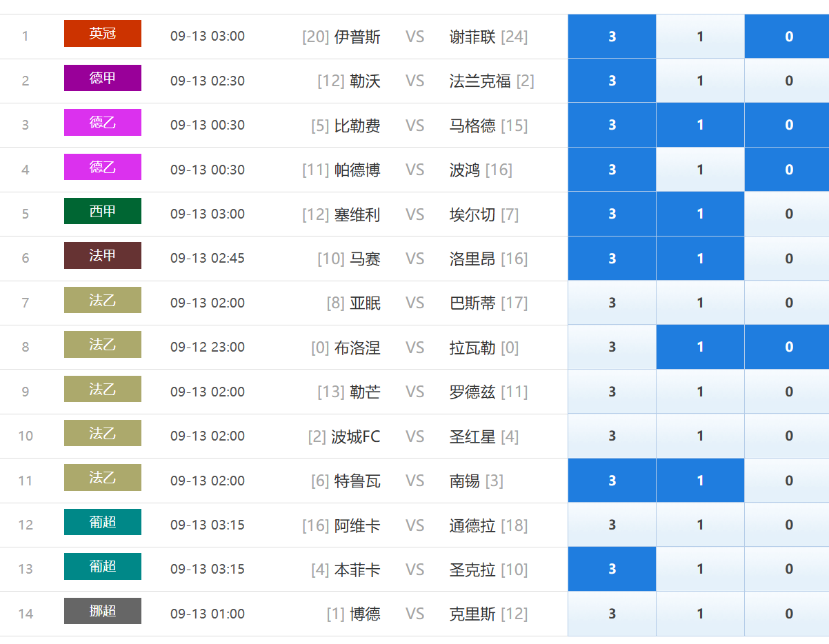Click the 挪超 league tag

coord(103,611)
